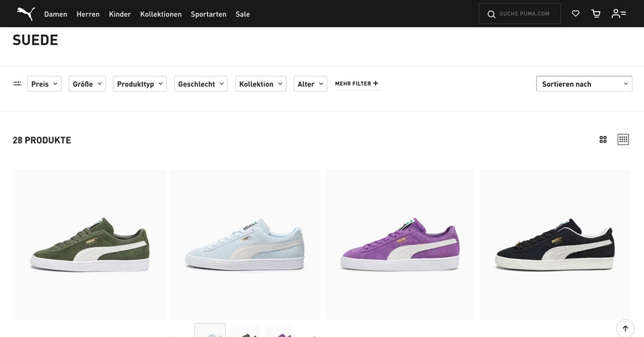Select the light blue color variant thumbnail

point(210,331)
